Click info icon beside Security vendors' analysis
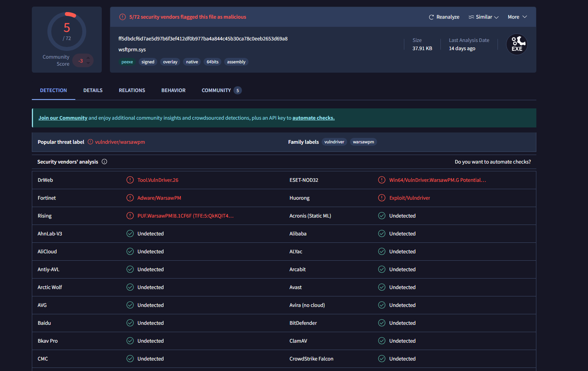 point(104,162)
